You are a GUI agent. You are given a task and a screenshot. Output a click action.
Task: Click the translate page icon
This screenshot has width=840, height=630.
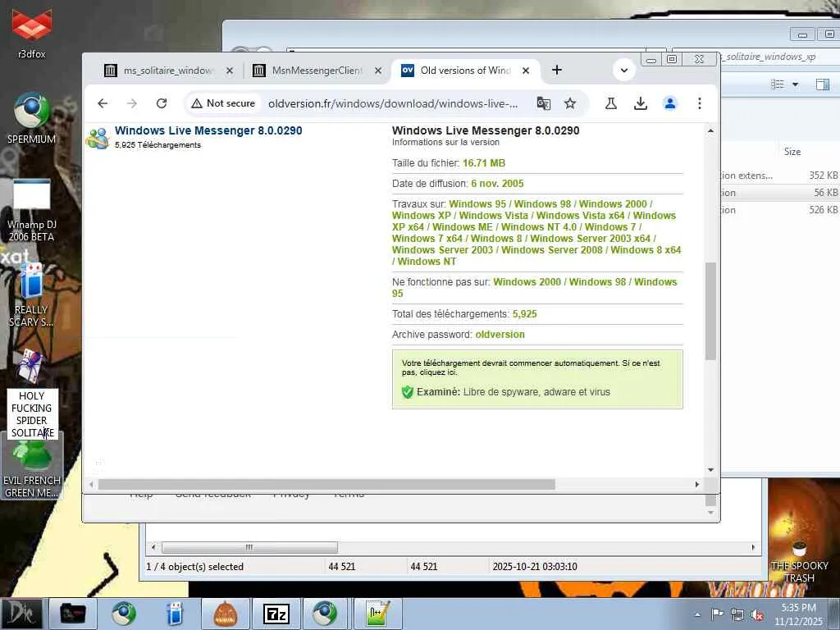point(543,103)
